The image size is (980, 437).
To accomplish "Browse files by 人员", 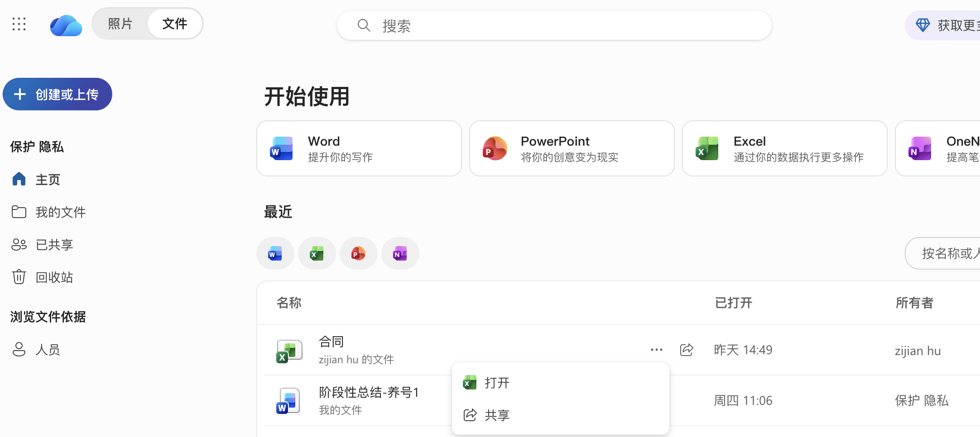I will tap(36, 350).
